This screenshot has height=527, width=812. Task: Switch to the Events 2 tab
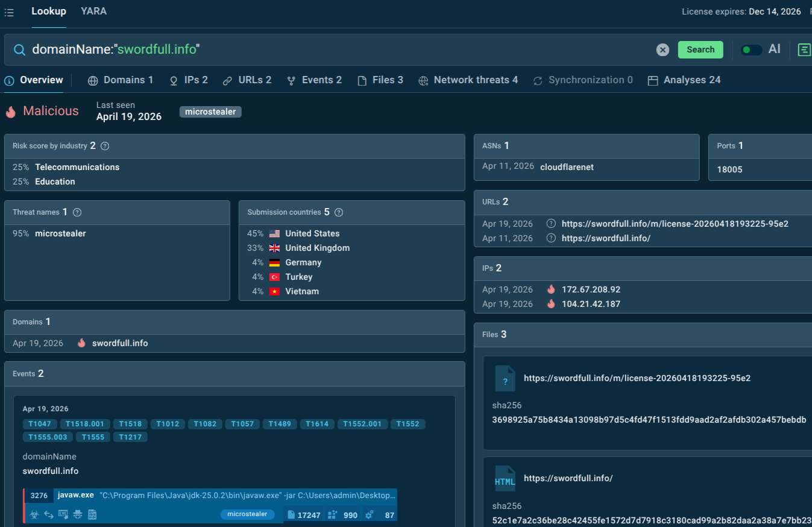[314, 80]
